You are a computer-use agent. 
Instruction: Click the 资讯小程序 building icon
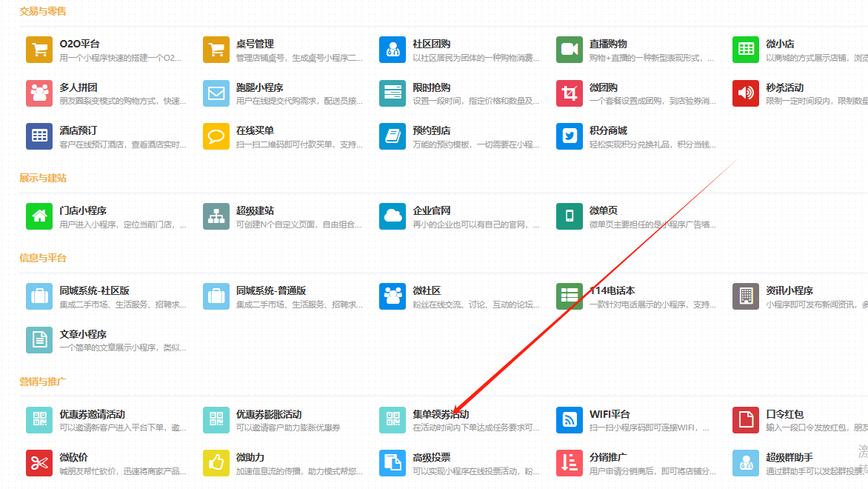(746, 296)
